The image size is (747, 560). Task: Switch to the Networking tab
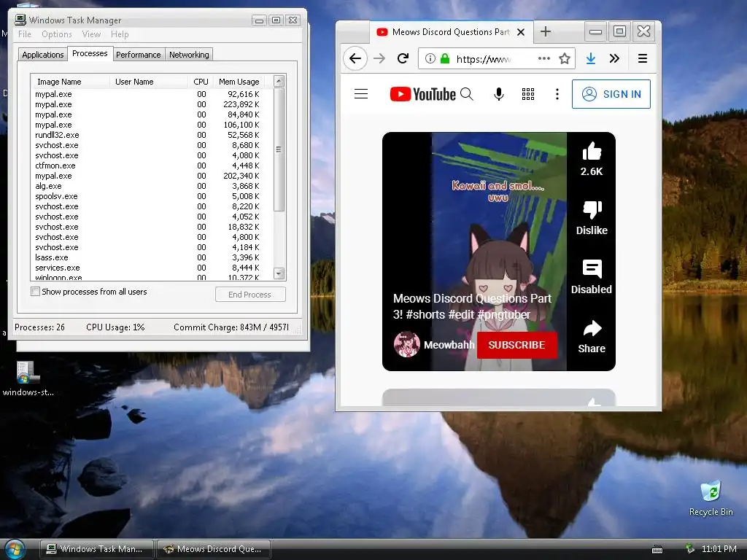189,55
